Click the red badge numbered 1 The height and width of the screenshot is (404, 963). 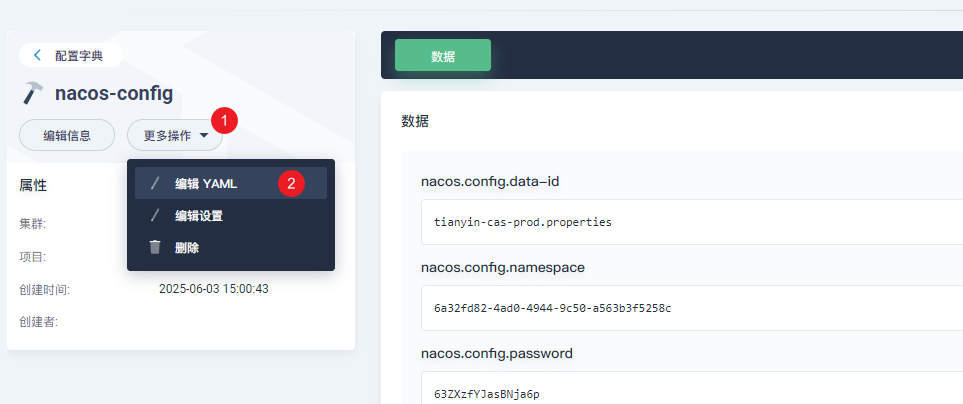(x=226, y=120)
